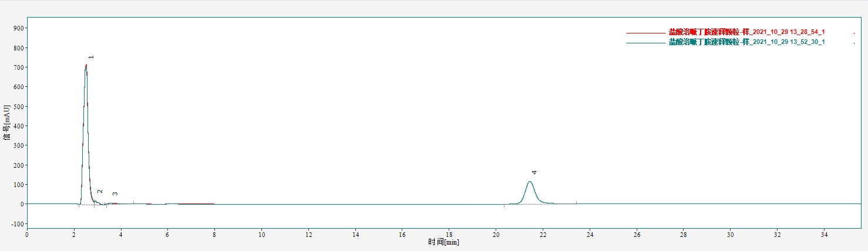Click the teal line sample in the legend
The width and height of the screenshot is (868, 251).
[645, 43]
